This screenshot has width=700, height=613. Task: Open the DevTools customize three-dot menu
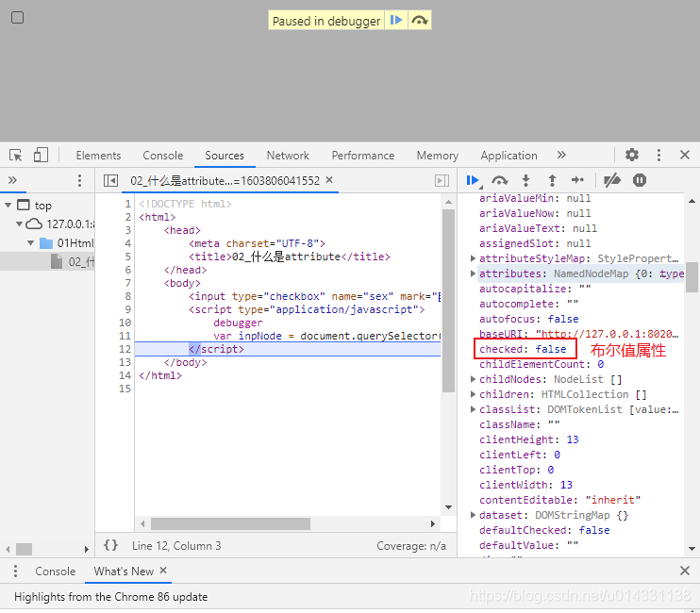tap(658, 155)
